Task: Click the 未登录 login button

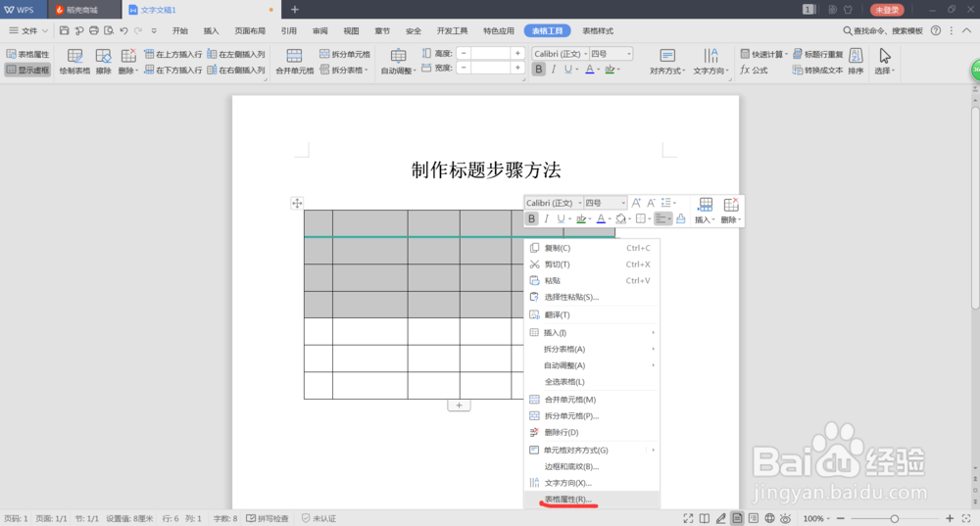Action: 887,10
